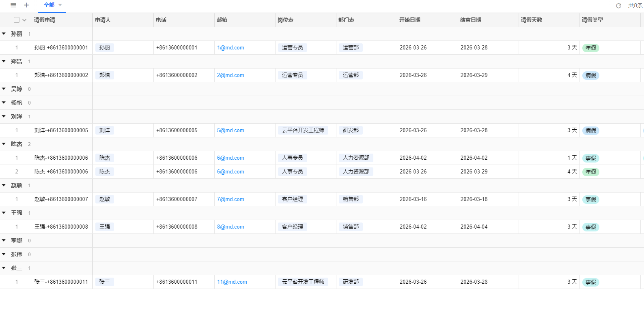The height and width of the screenshot is (321, 644).
Task: Switch to the 全部 view tab
Action: (49, 5)
